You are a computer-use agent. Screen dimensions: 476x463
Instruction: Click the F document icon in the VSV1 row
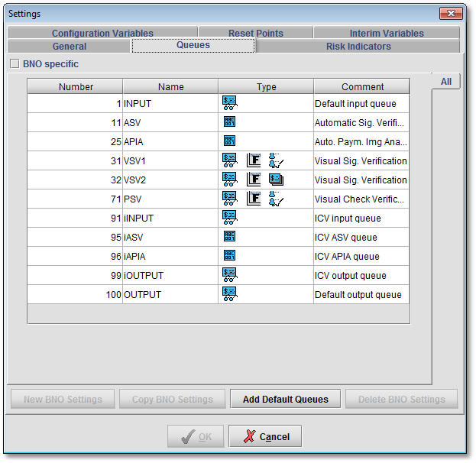254,160
